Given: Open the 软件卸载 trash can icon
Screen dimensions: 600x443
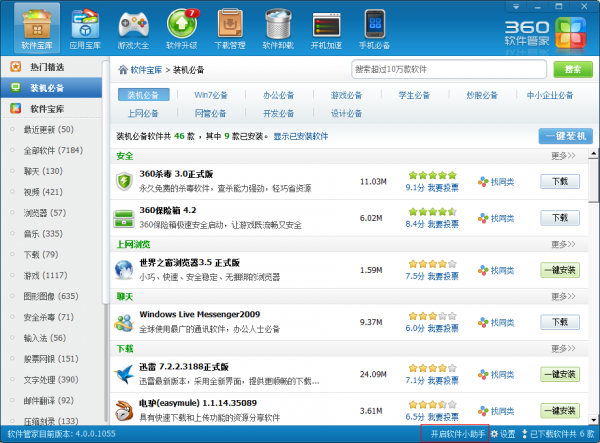Looking at the screenshot, I should point(279,28).
